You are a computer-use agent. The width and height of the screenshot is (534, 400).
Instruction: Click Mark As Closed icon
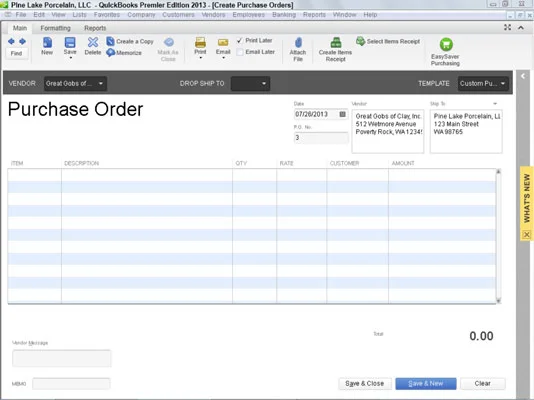pyautogui.click(x=169, y=42)
